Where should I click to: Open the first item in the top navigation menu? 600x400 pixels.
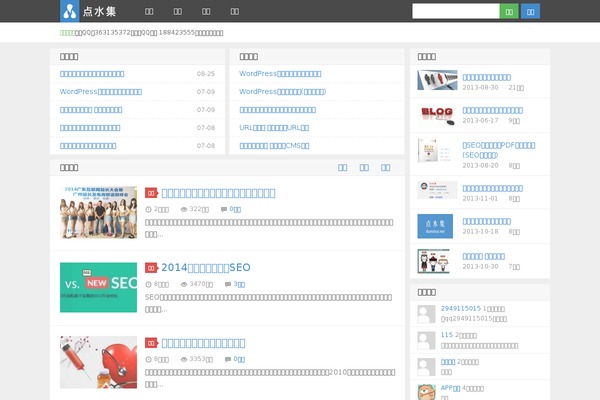pyautogui.click(x=149, y=11)
